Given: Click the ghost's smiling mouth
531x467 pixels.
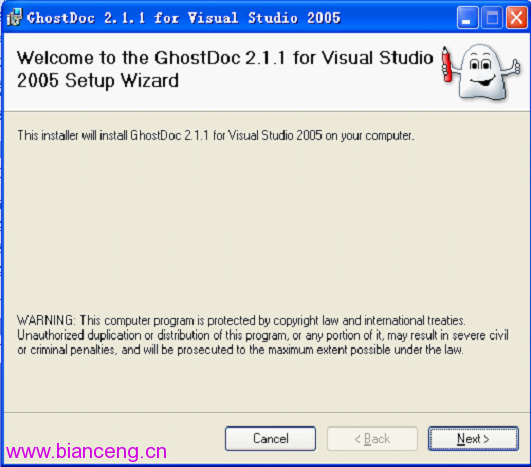Looking at the screenshot, I should coord(482,81).
